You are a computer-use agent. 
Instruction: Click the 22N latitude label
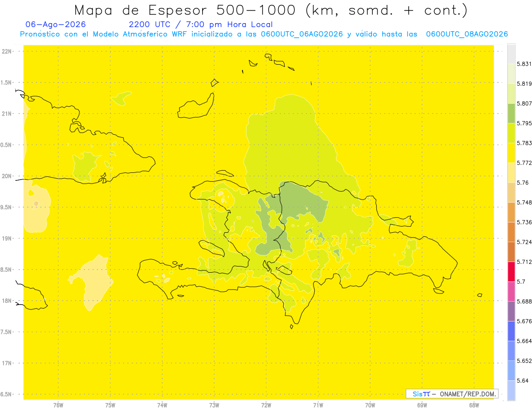tap(7, 51)
